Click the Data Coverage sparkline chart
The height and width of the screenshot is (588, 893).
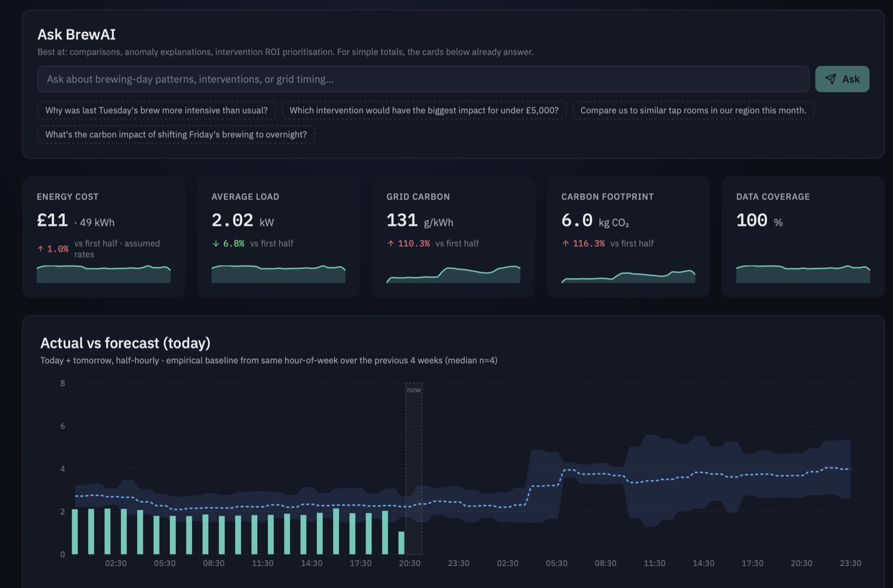point(803,274)
